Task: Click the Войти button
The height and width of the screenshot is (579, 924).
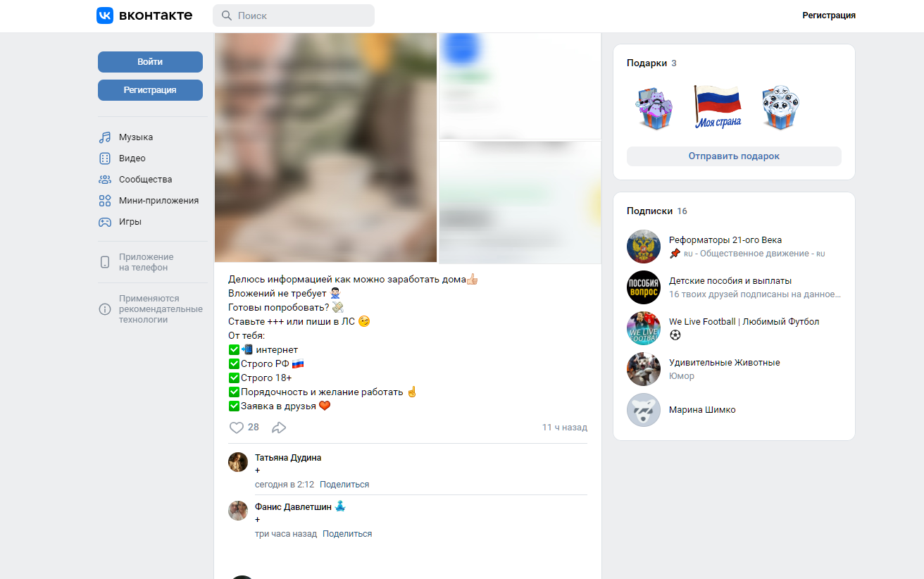Action: pyautogui.click(x=150, y=62)
